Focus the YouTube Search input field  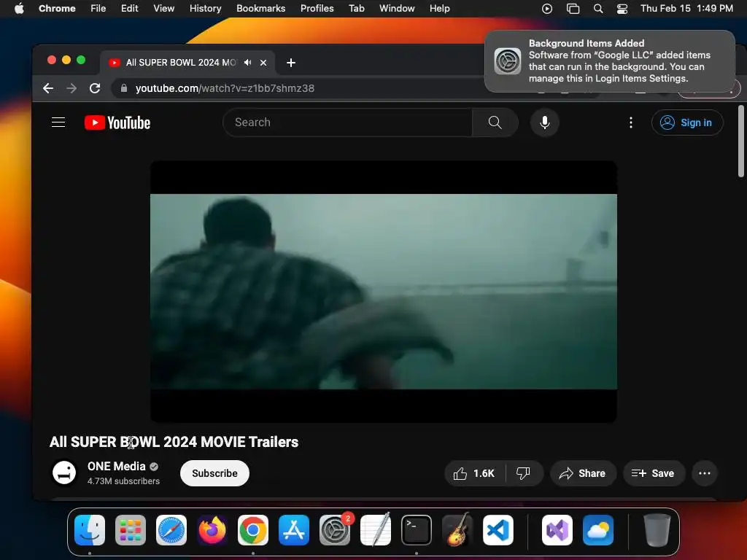(x=348, y=122)
